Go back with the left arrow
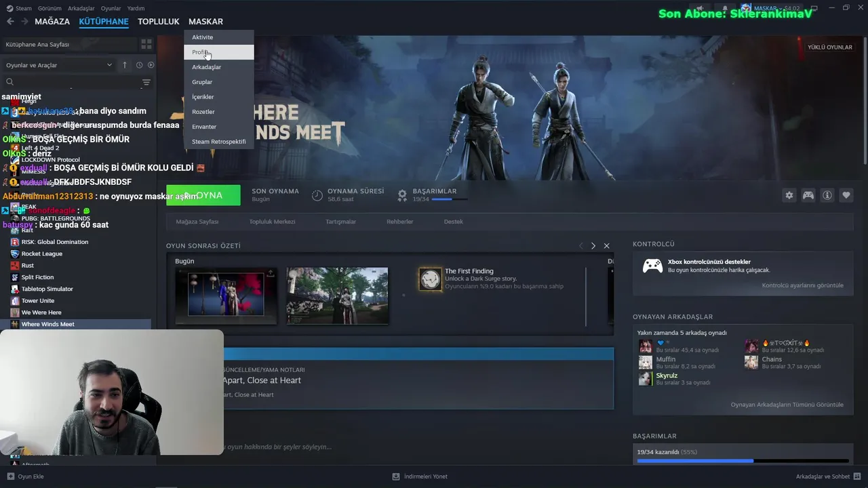The image size is (868, 488). click(10, 22)
